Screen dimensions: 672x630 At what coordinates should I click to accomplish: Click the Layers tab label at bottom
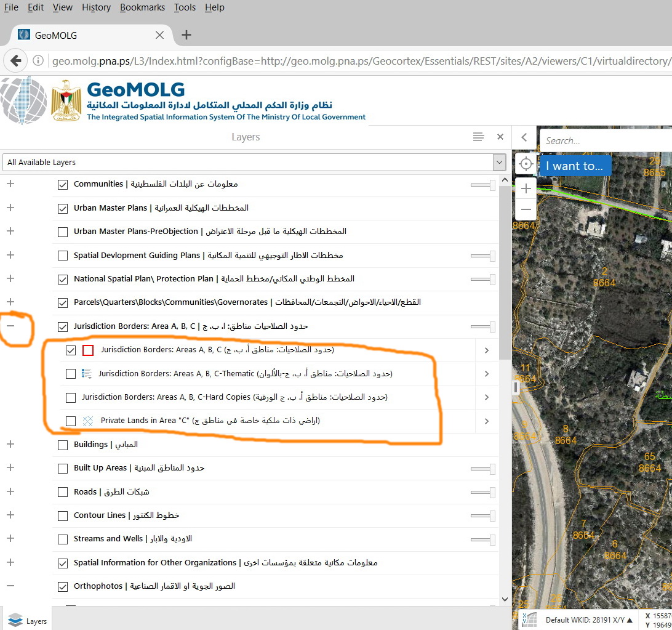coord(36,621)
